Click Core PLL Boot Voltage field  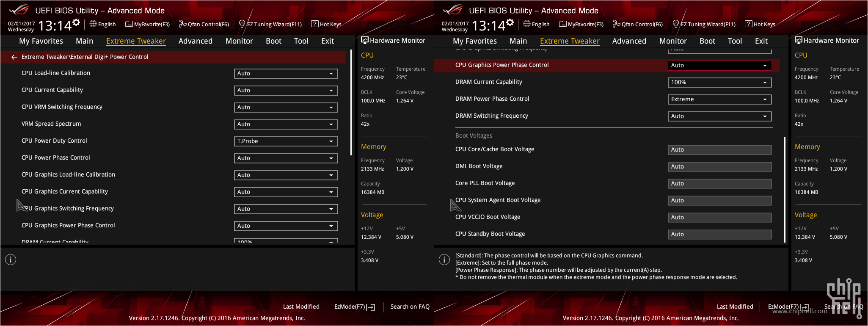click(x=720, y=183)
